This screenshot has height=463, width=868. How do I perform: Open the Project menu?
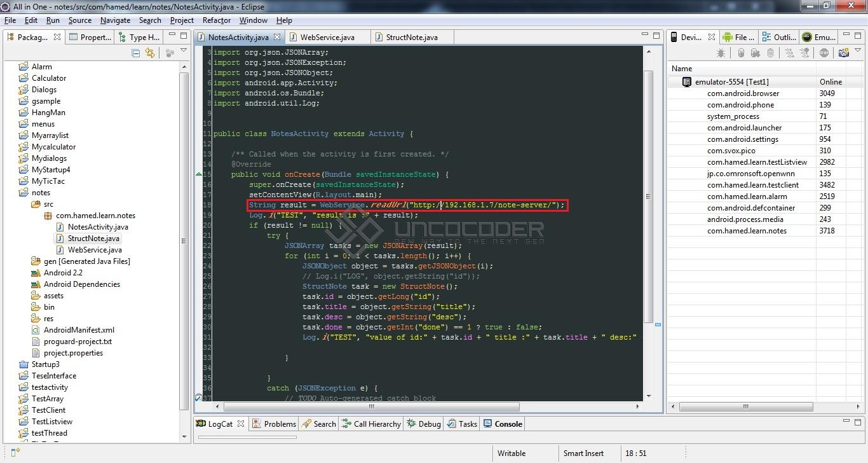coord(182,20)
